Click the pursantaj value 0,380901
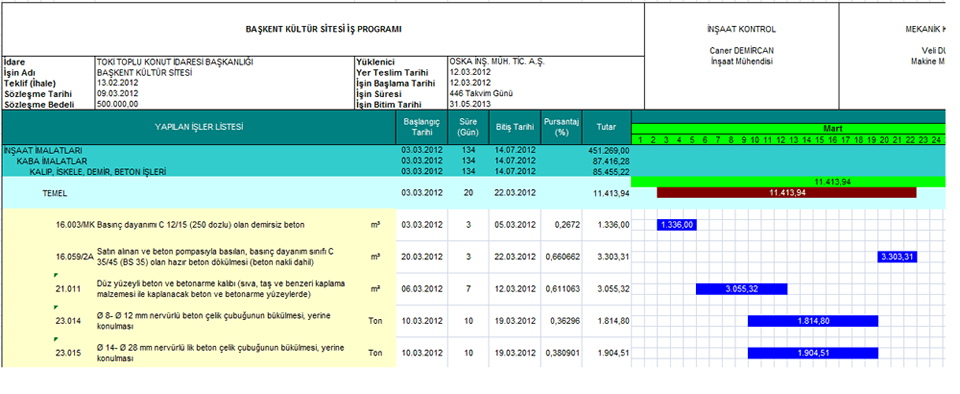 (562, 353)
